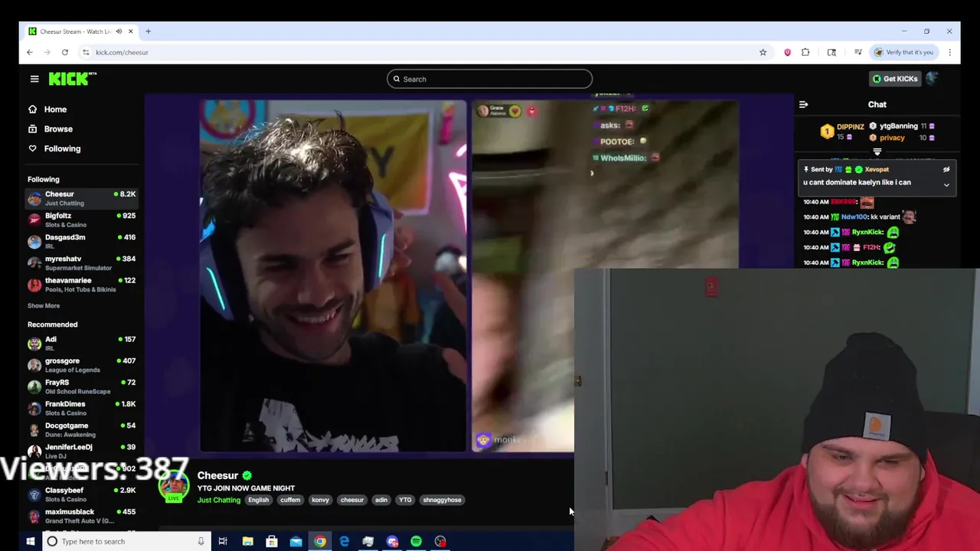Click ytgBanning in gift leaderboard
This screenshot has height=551, width=980.
(899, 126)
